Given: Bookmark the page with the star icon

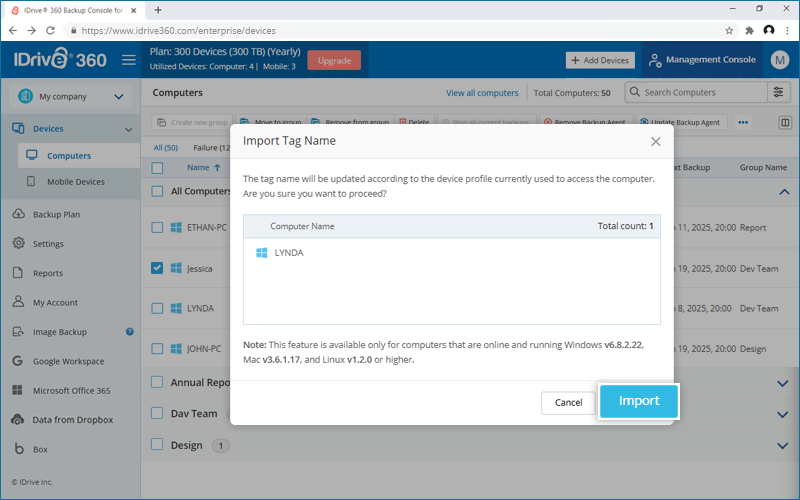Looking at the screenshot, I should tap(729, 31).
